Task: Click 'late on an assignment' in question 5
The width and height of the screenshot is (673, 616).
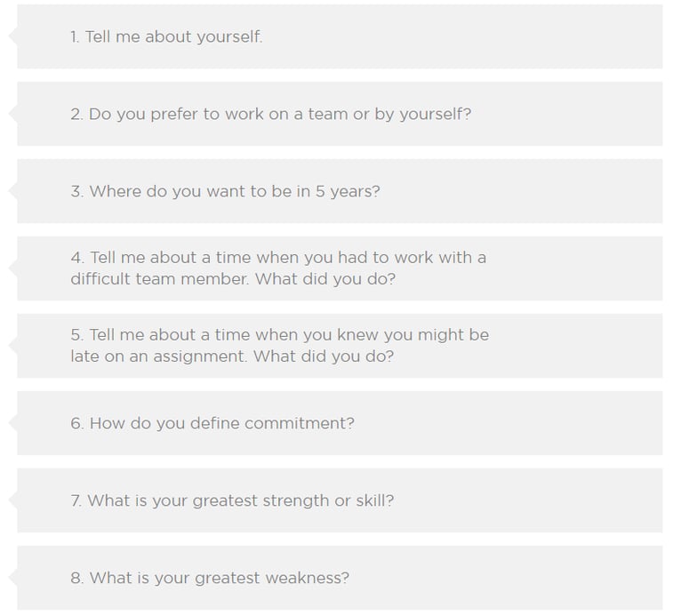Action: pyautogui.click(x=159, y=356)
